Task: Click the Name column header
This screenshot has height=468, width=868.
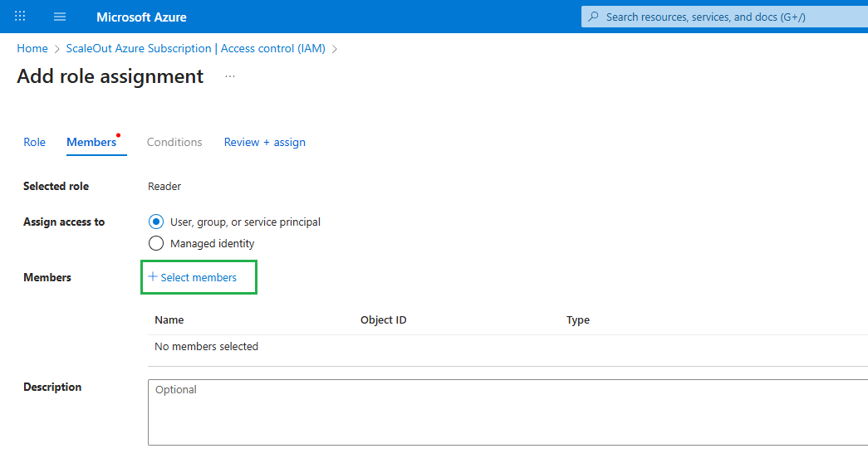Action: click(169, 319)
